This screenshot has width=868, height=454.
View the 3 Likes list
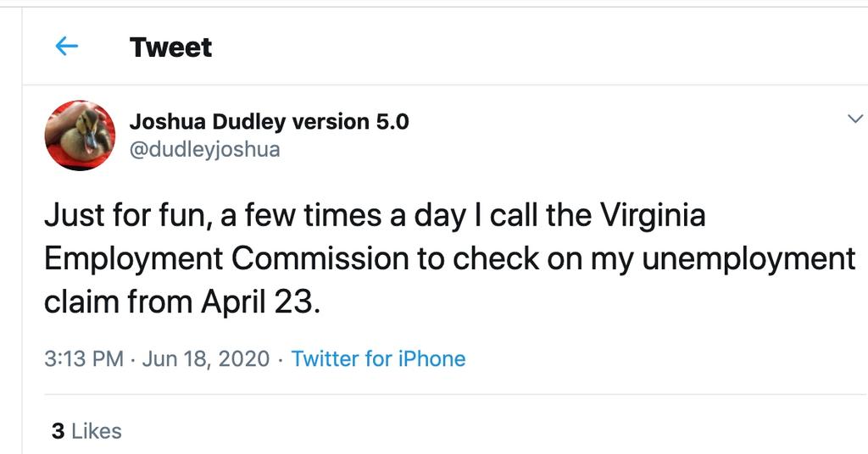tap(86, 431)
